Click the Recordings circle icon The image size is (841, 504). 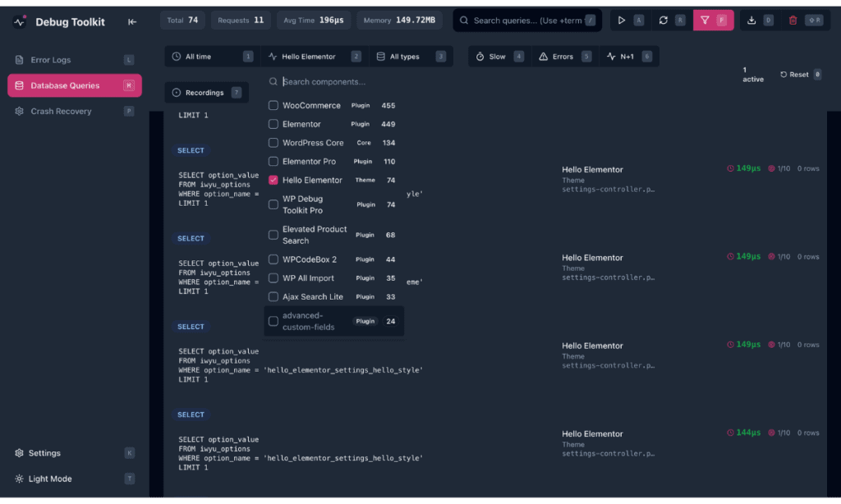coord(176,93)
